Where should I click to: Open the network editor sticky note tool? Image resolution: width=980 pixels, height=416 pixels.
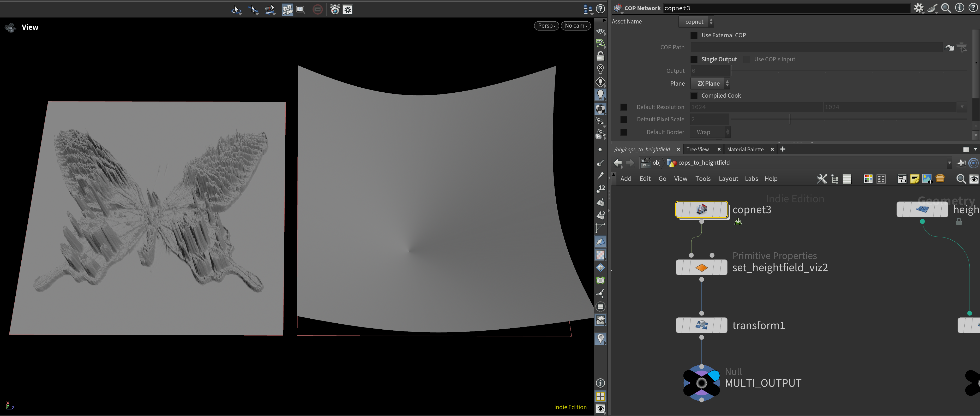pos(914,179)
